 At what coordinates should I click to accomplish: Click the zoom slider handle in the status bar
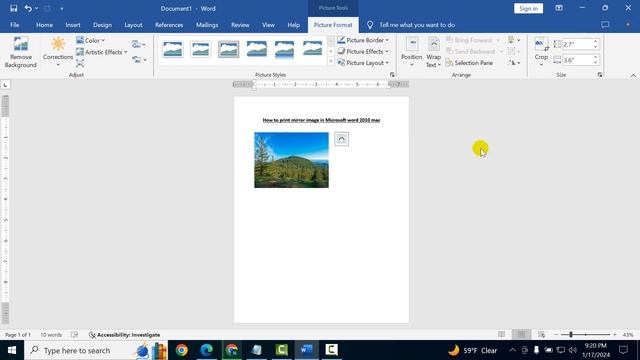(571, 335)
